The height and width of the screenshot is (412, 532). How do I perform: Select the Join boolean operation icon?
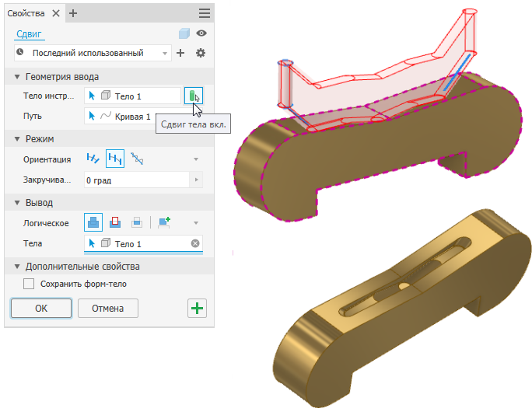[x=93, y=222]
